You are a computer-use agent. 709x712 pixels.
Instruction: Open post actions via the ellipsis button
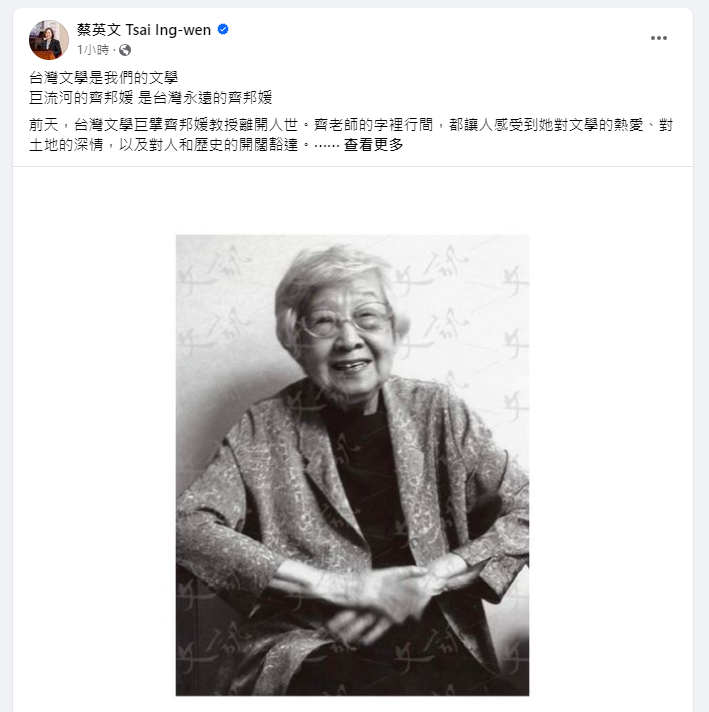pyautogui.click(x=659, y=38)
